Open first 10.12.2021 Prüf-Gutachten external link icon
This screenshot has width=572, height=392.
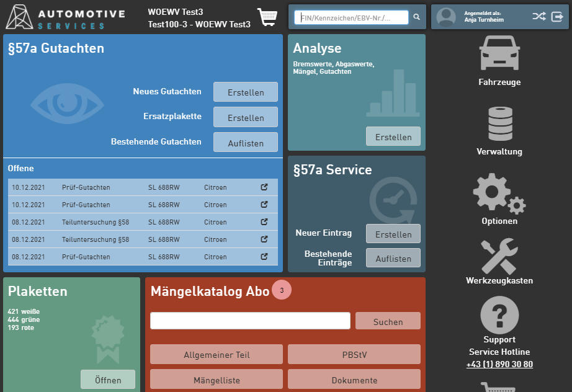pos(264,187)
